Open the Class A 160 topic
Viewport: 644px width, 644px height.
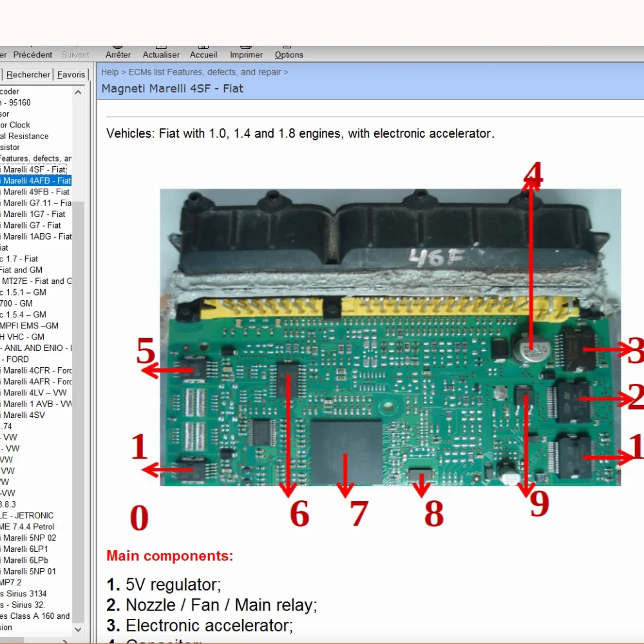coord(35,616)
